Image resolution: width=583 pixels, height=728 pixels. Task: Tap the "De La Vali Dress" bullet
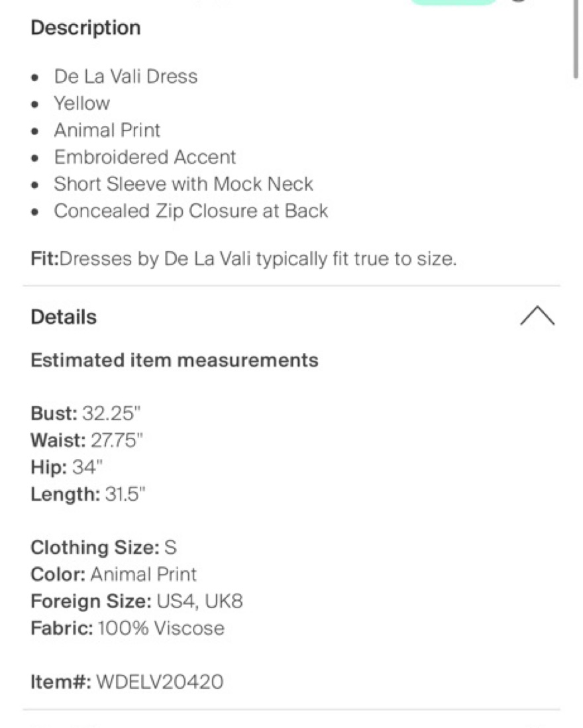pyautogui.click(x=126, y=77)
